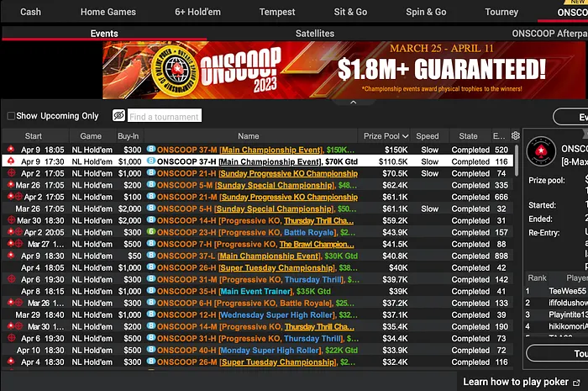The height and width of the screenshot is (391, 588).
Task: Click 6-max green badge on ONSCOOP 23-H row
Action: pos(150,231)
